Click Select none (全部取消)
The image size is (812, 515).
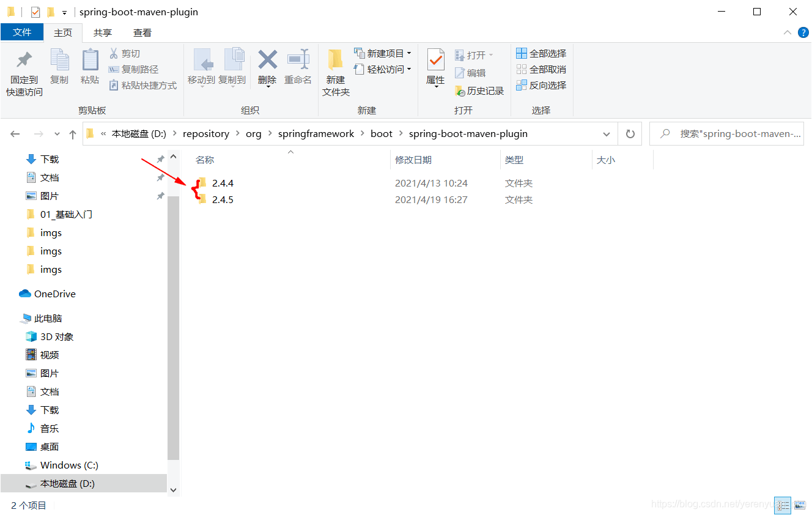coord(541,70)
